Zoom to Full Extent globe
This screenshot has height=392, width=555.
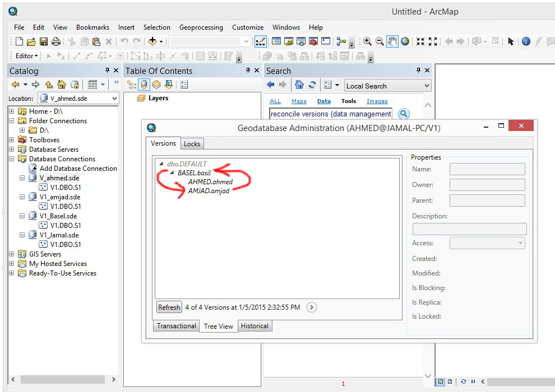point(405,41)
